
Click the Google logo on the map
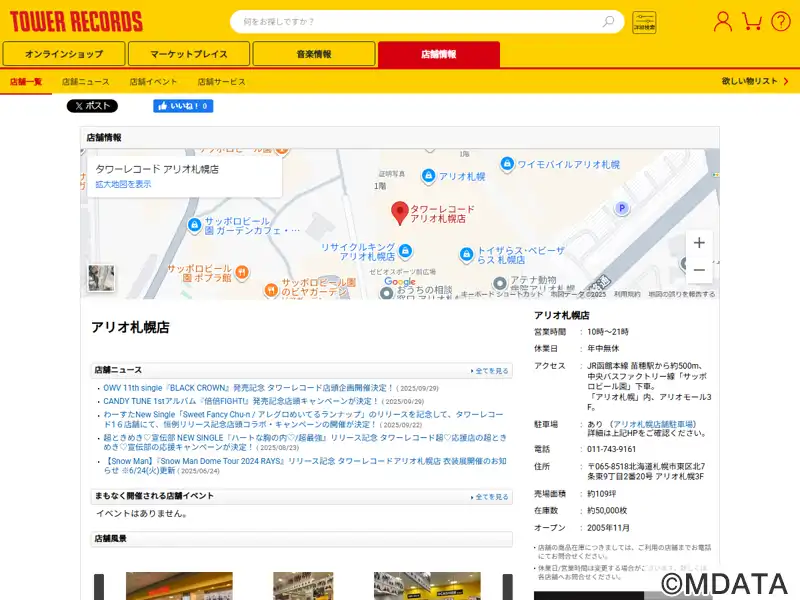click(x=399, y=282)
